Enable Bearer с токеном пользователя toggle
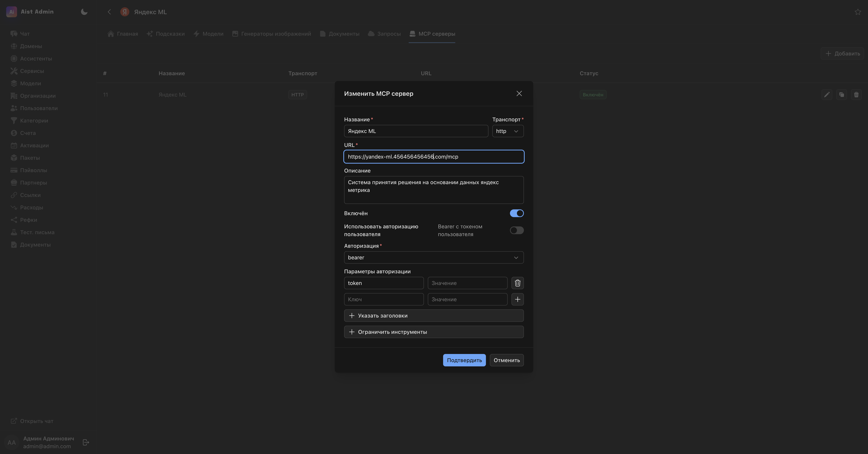This screenshot has width=868, height=454. (x=517, y=230)
